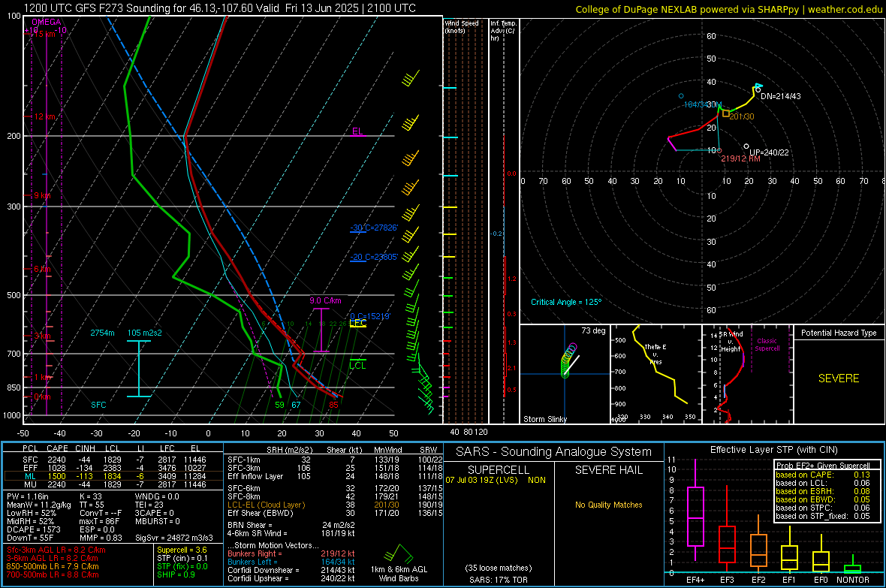The width and height of the screenshot is (886, 588).
Task: Click the Storm Slinky panel label
Action: click(545, 419)
